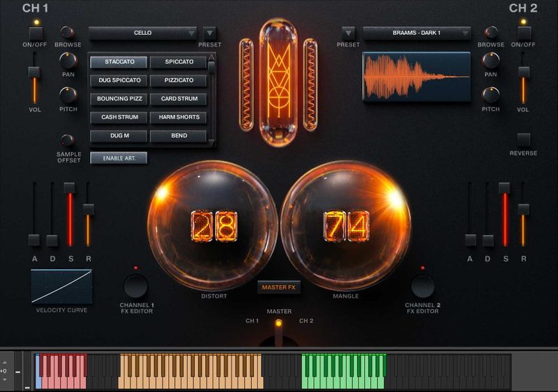Click the MASTER channel crossfade lever

point(278,333)
